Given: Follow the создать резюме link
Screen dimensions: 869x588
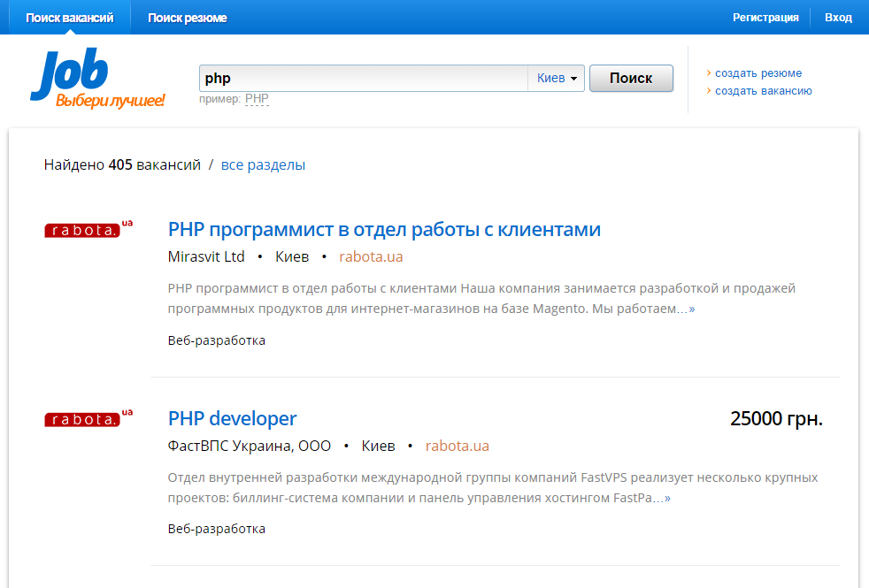Looking at the screenshot, I should 758,73.
